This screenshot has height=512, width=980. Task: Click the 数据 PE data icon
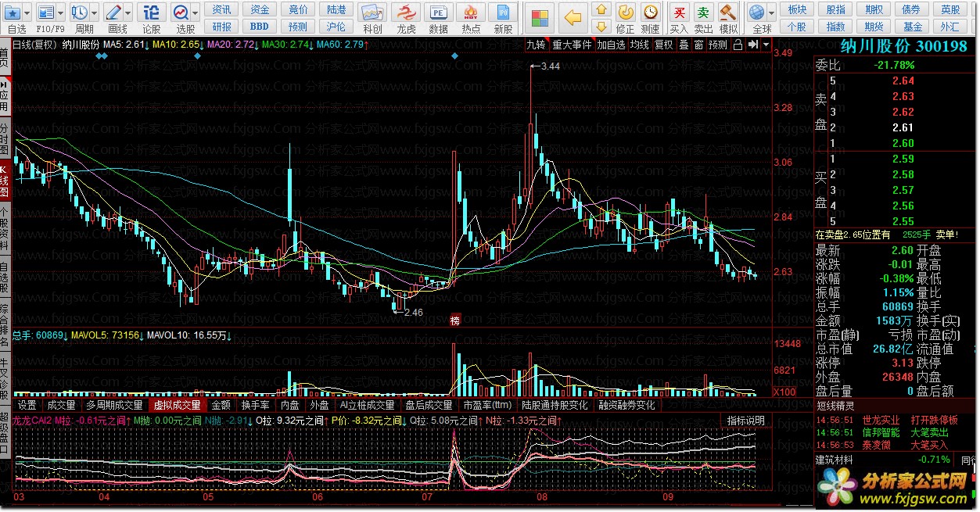(439, 13)
